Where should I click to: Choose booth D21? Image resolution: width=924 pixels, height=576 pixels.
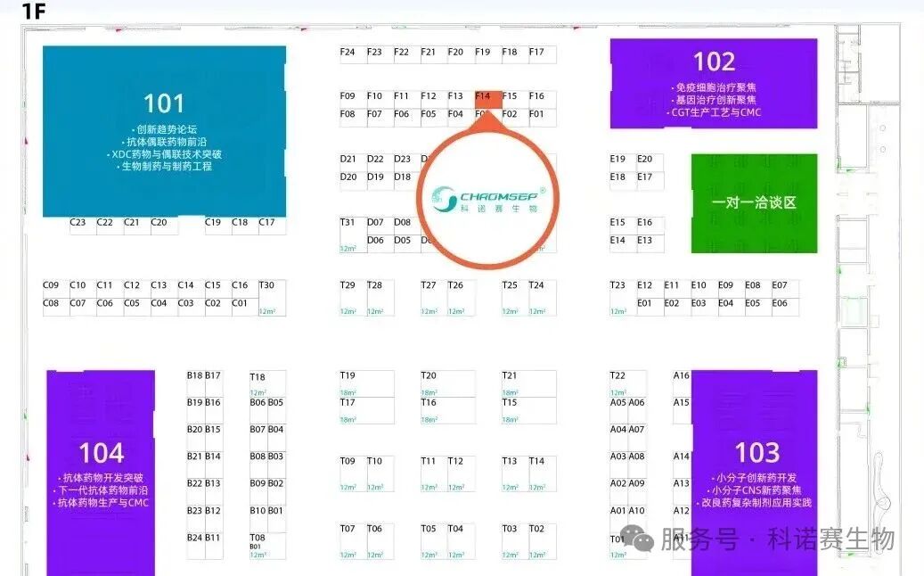tap(353, 162)
